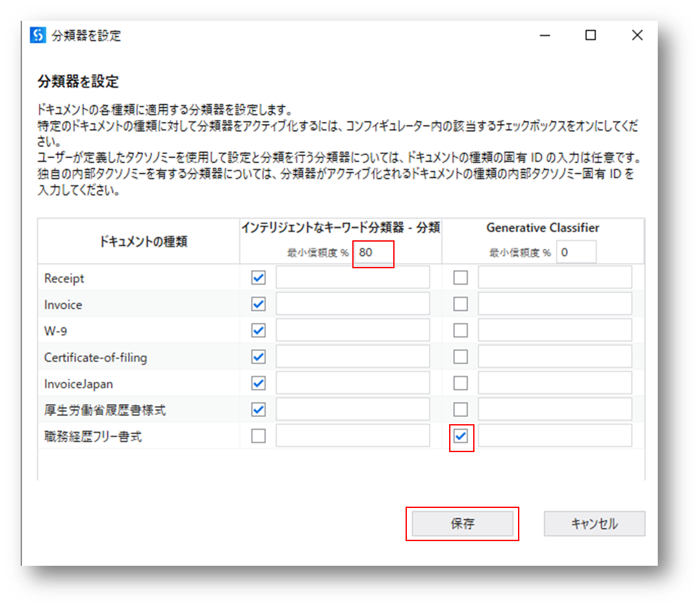This screenshot has width=700, height=608.
Task: Select the 厚生労働省履歴書様式 row label
Action: click(105, 410)
